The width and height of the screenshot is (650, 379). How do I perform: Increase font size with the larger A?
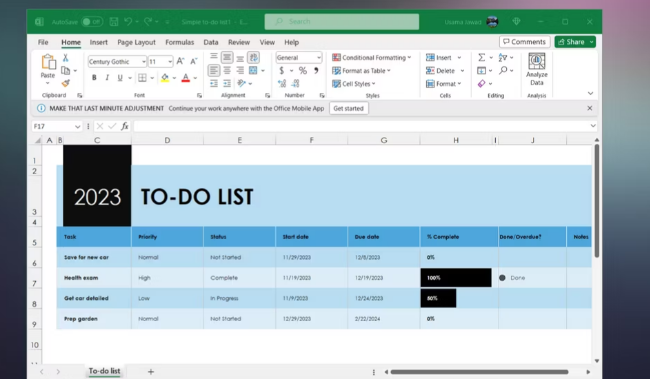click(x=180, y=61)
